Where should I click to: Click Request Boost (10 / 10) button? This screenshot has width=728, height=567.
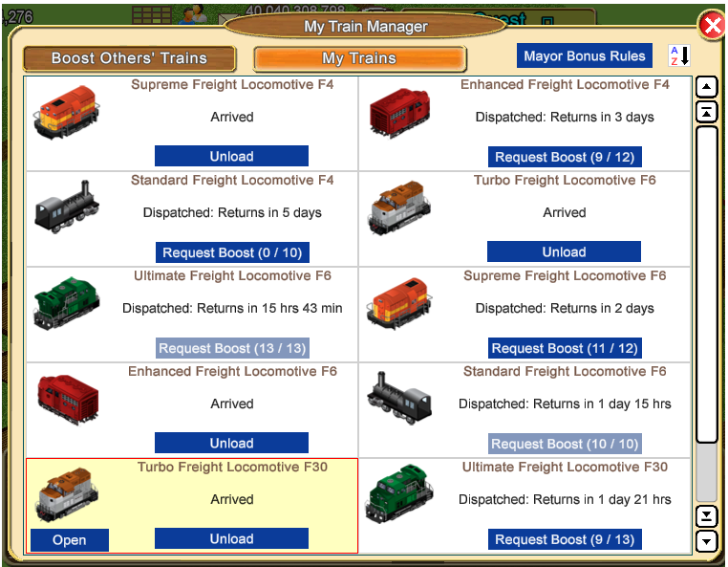(565, 444)
